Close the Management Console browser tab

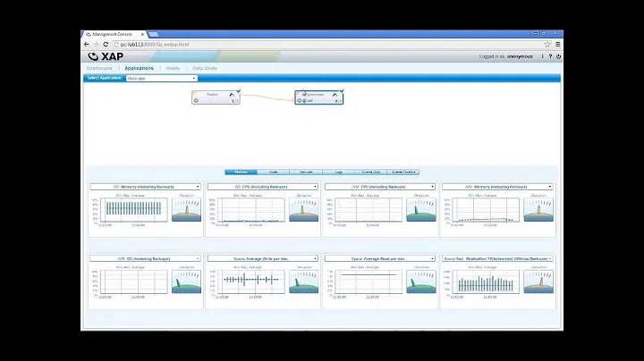tap(142, 35)
